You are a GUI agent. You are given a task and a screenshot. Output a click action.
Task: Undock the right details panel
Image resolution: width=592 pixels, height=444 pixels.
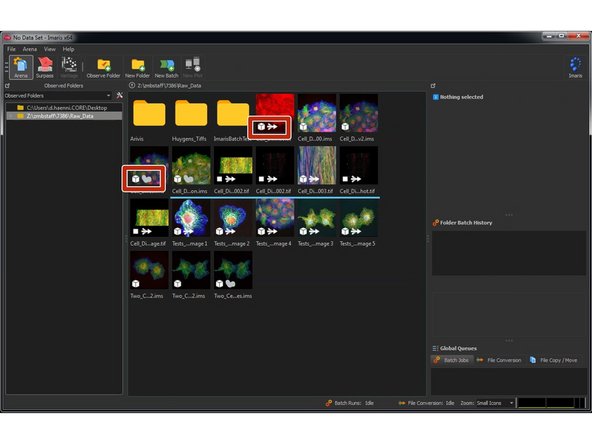[433, 86]
